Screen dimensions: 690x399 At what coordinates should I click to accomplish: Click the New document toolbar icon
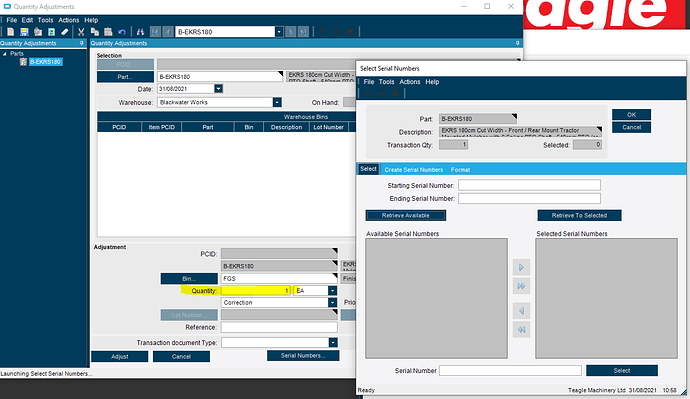pyautogui.click(x=11, y=32)
